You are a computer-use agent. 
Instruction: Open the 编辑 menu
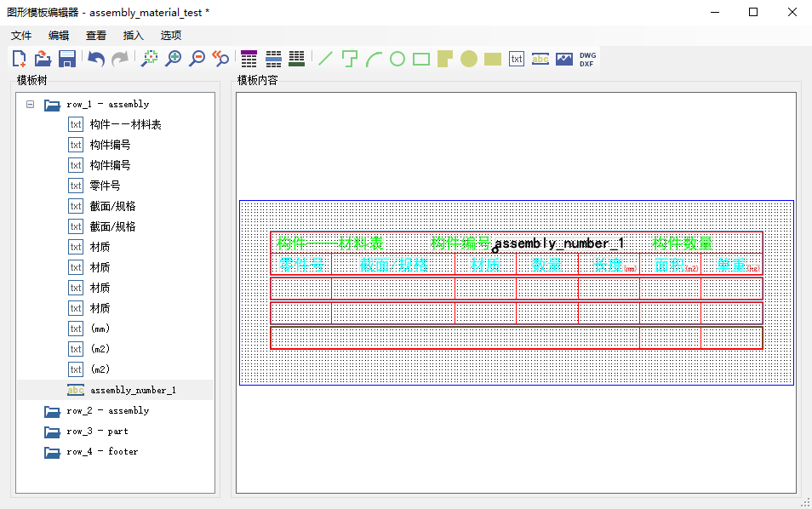59,35
